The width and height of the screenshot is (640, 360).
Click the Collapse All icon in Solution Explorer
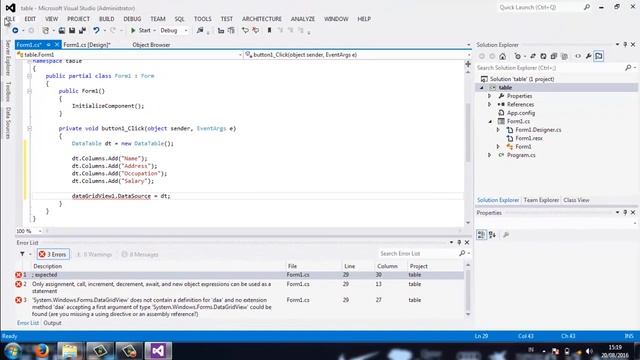pos(554,56)
